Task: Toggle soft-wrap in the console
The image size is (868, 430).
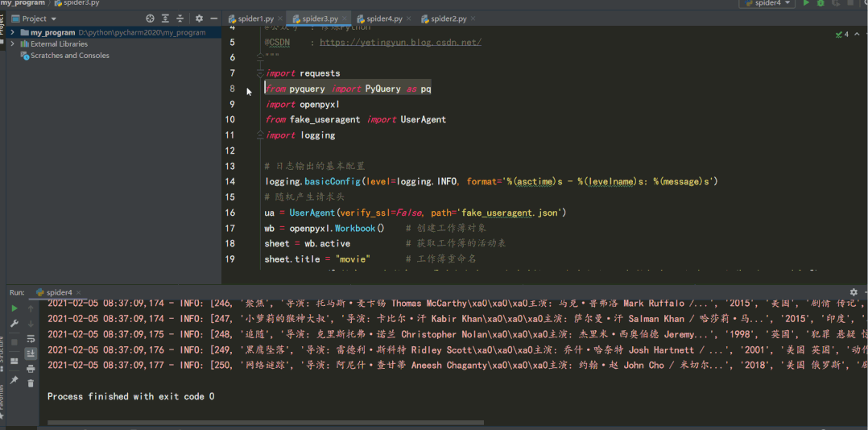Action: point(31,339)
